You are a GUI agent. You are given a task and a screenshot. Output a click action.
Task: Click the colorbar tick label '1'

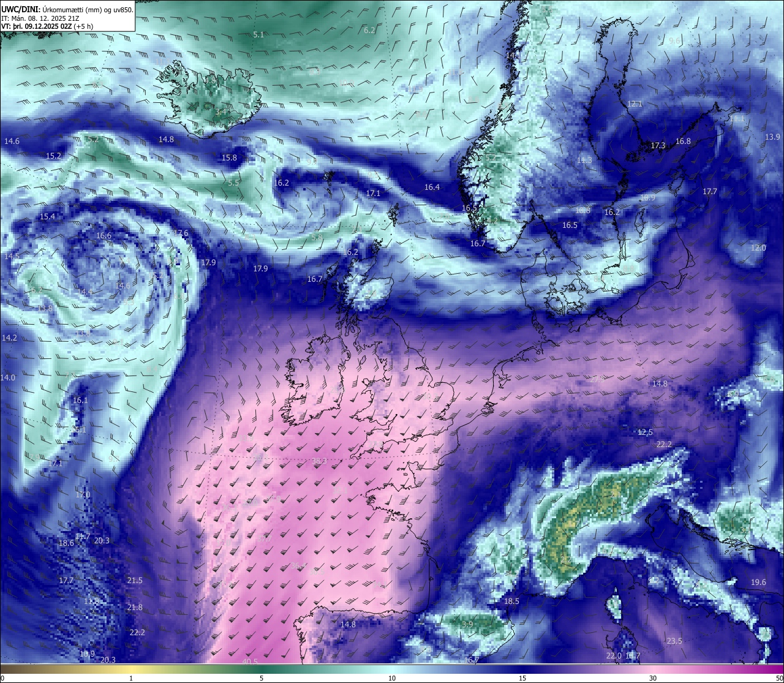[x=131, y=678]
